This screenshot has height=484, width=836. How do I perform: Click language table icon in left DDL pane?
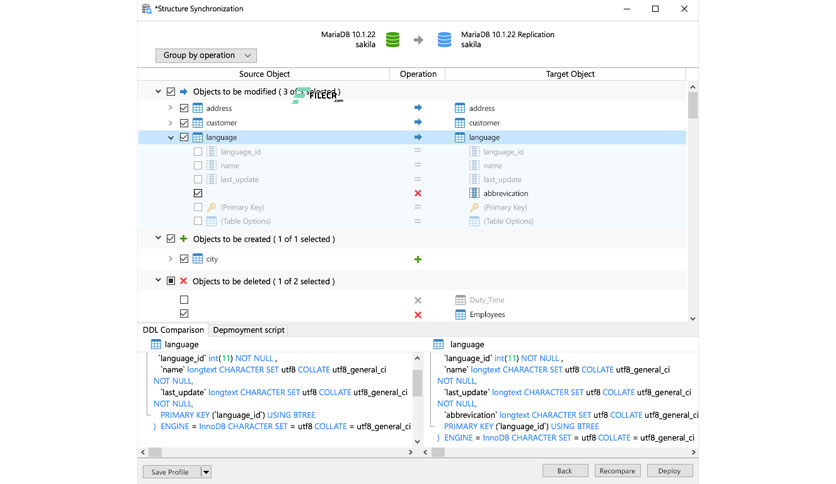(156, 344)
